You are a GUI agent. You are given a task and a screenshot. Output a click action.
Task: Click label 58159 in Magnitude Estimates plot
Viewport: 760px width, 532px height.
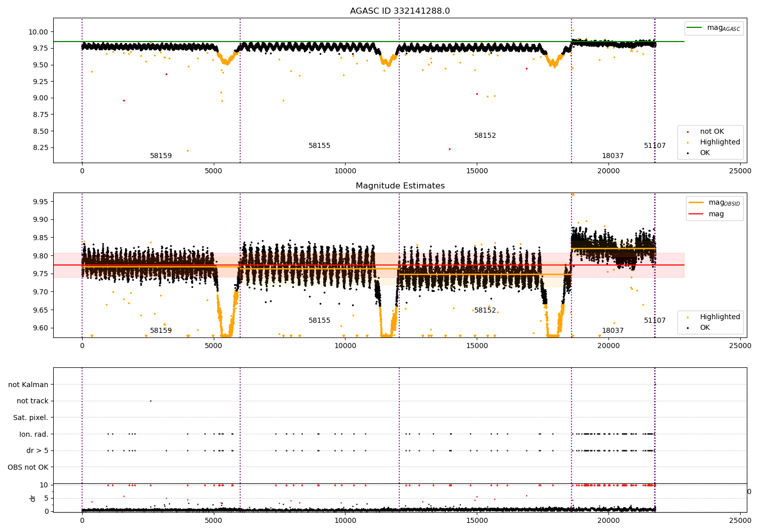[x=161, y=331]
